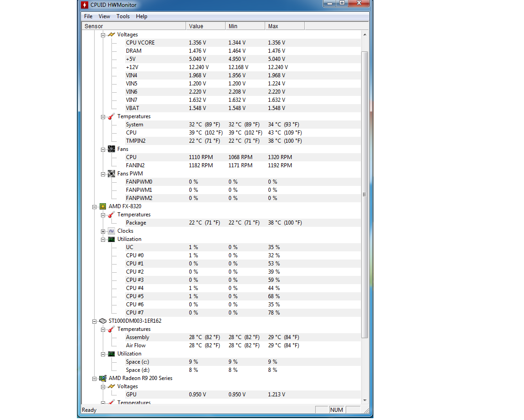This screenshot has height=420, width=524.
Task: Click the Value column header
Action: (205, 26)
